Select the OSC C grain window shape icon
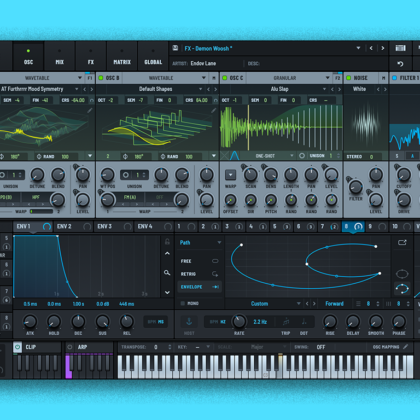 tap(234, 156)
